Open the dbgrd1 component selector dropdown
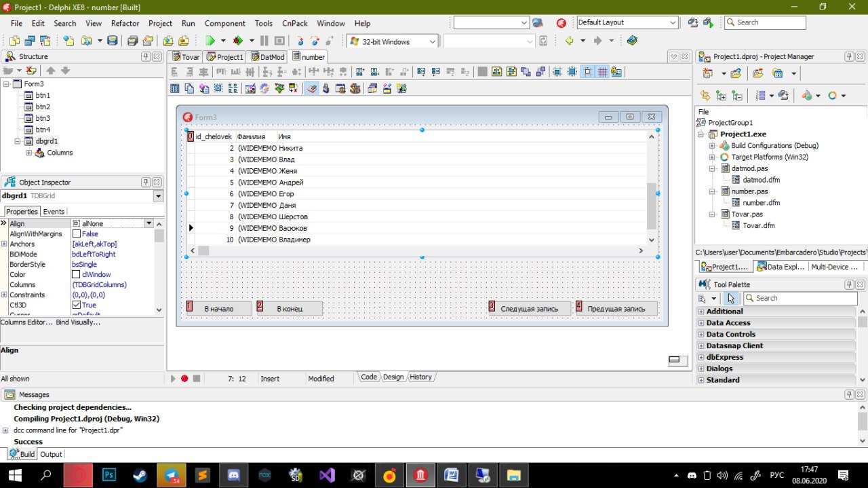 tap(159, 196)
